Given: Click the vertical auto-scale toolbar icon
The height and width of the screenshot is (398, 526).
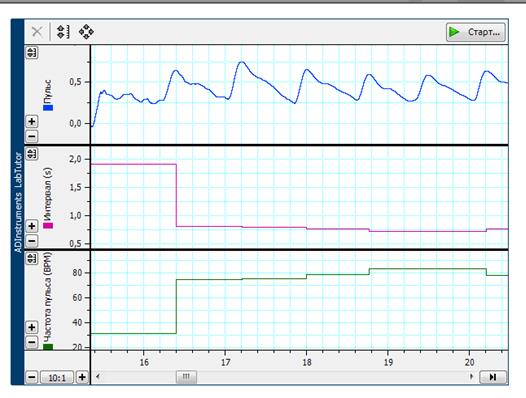Looking at the screenshot, I should (63, 32).
